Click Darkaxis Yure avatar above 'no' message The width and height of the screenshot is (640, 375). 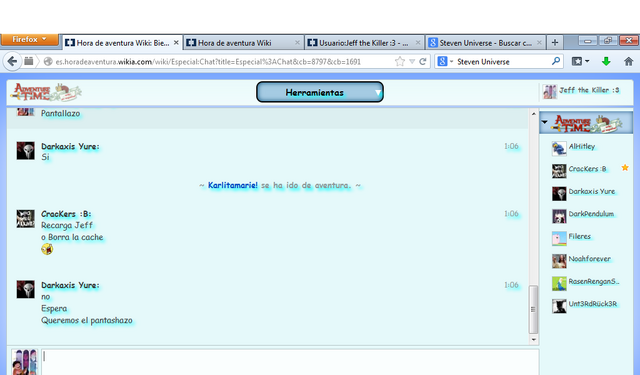coord(25,289)
